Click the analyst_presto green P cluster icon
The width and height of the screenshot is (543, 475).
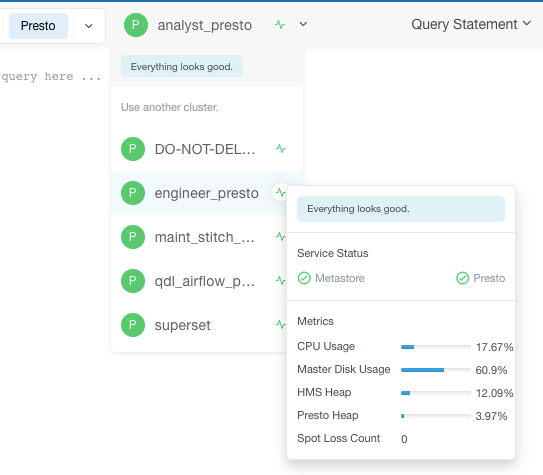(x=136, y=25)
